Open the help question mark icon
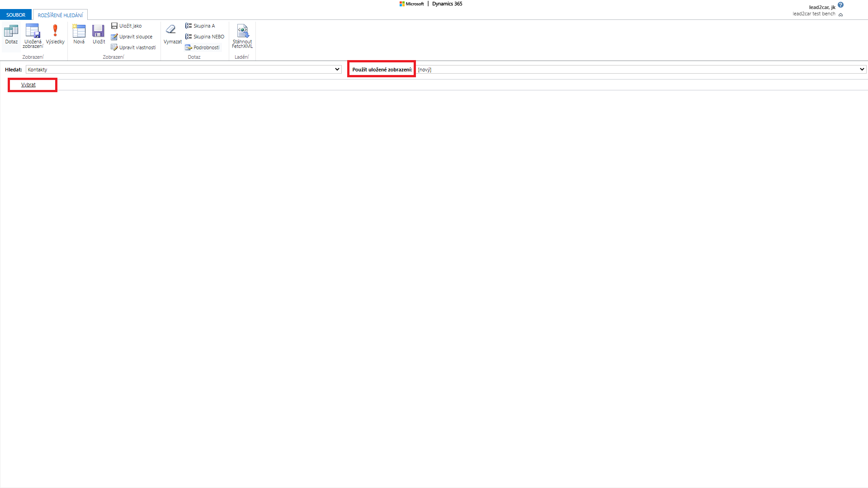The image size is (868, 488). 840,5
